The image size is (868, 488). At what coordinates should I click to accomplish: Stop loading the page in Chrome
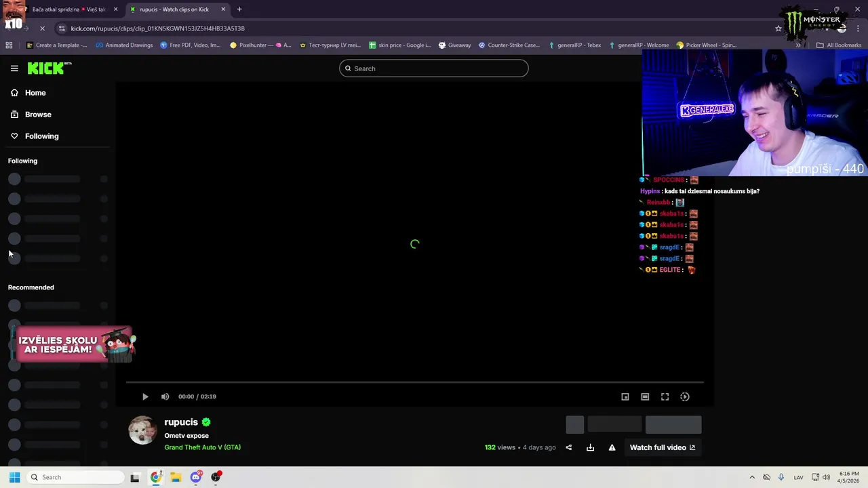[42, 28]
